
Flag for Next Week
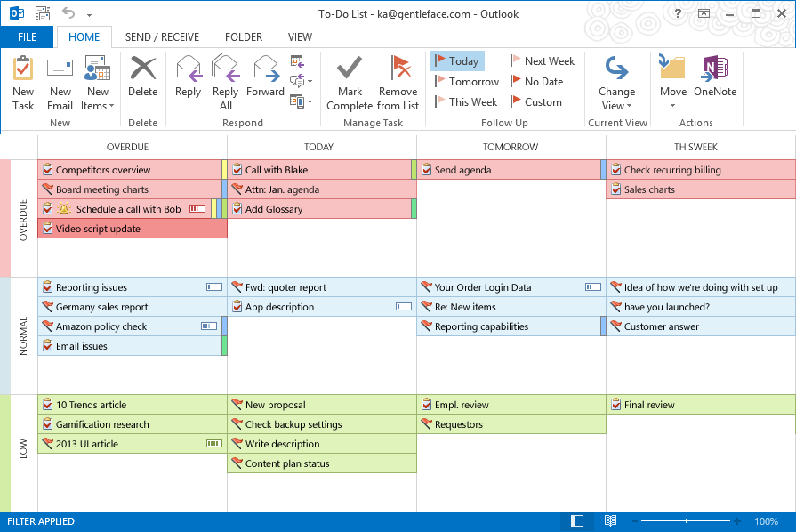tap(543, 60)
